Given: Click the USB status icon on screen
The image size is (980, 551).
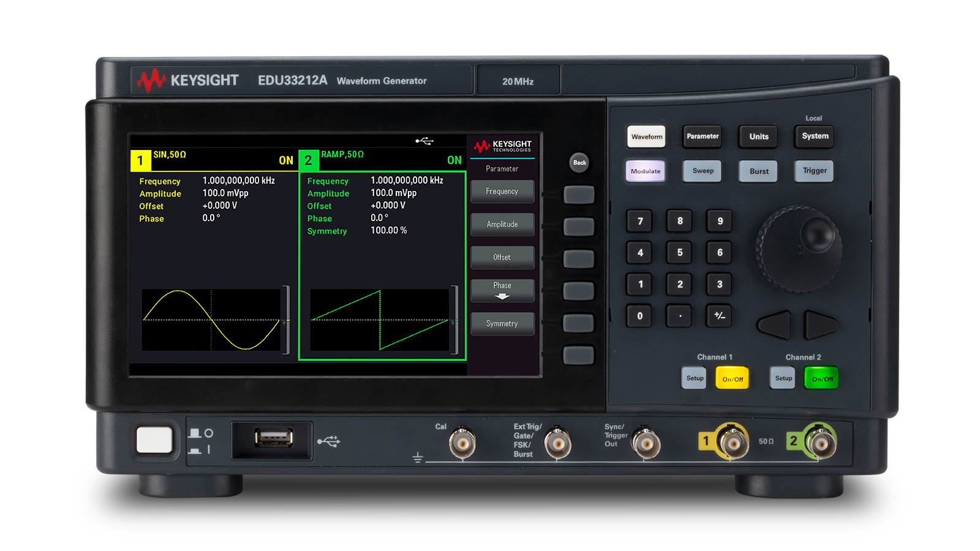Looking at the screenshot, I should (424, 141).
